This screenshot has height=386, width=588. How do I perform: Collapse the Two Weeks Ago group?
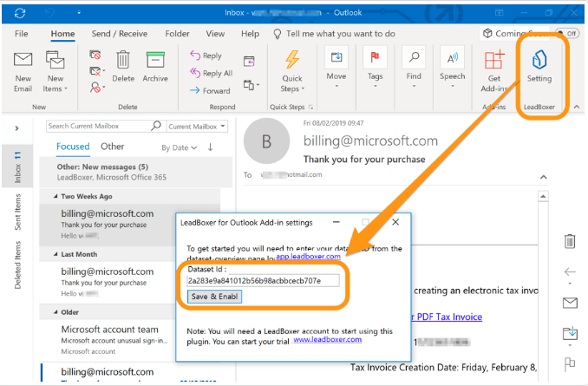pos(56,196)
